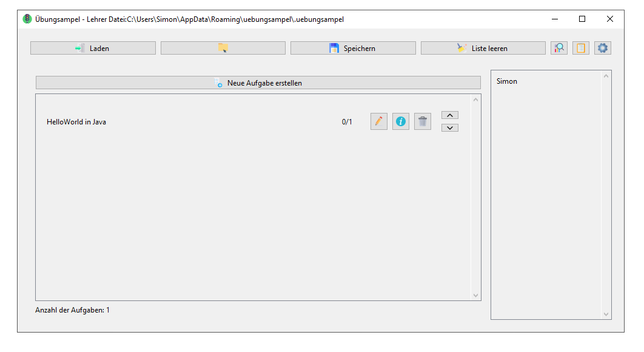Clear the list with Liste leeren

(x=483, y=48)
